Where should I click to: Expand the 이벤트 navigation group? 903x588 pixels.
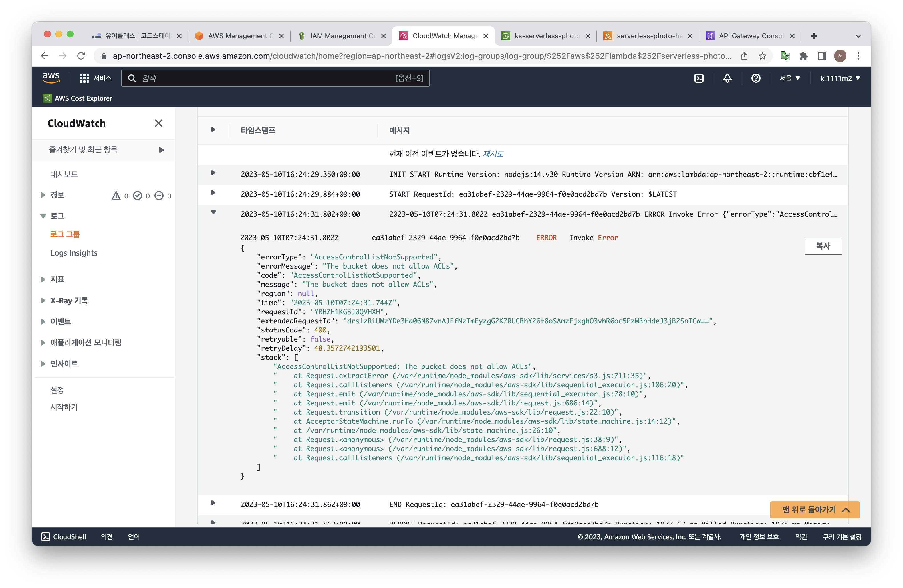(43, 321)
